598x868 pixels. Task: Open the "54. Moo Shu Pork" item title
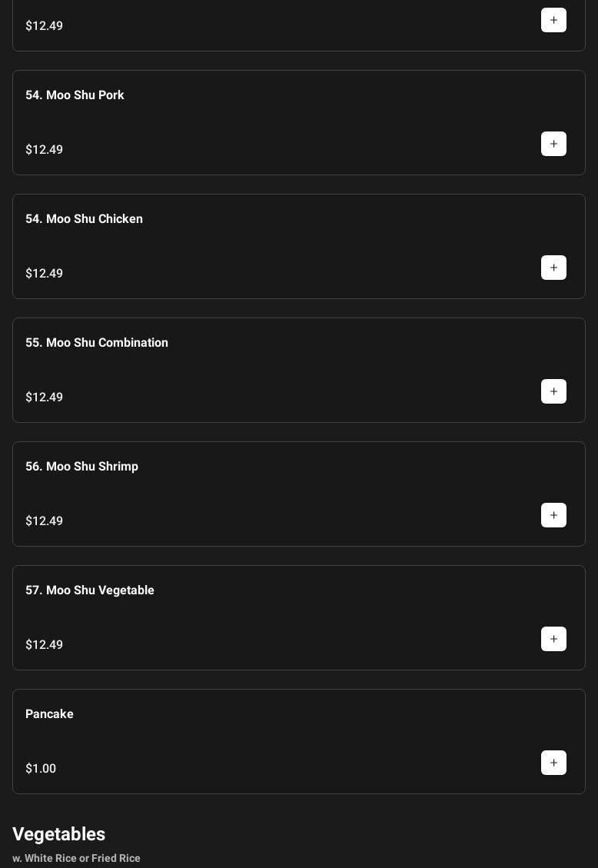pyautogui.click(x=75, y=95)
